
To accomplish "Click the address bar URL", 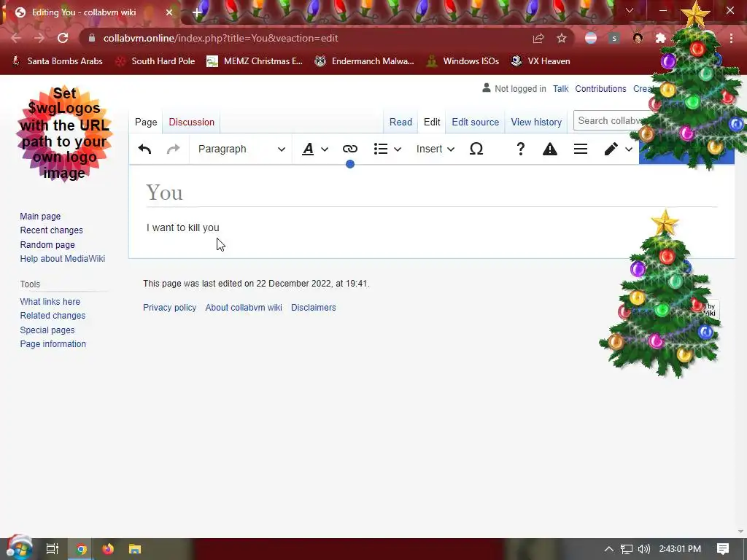I will [220, 38].
